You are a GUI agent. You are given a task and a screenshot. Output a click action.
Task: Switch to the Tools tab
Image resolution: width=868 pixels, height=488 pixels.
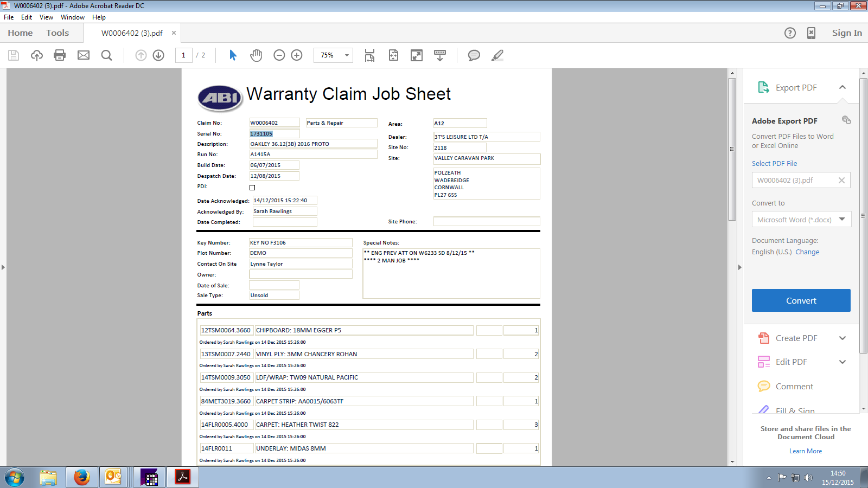[58, 33]
